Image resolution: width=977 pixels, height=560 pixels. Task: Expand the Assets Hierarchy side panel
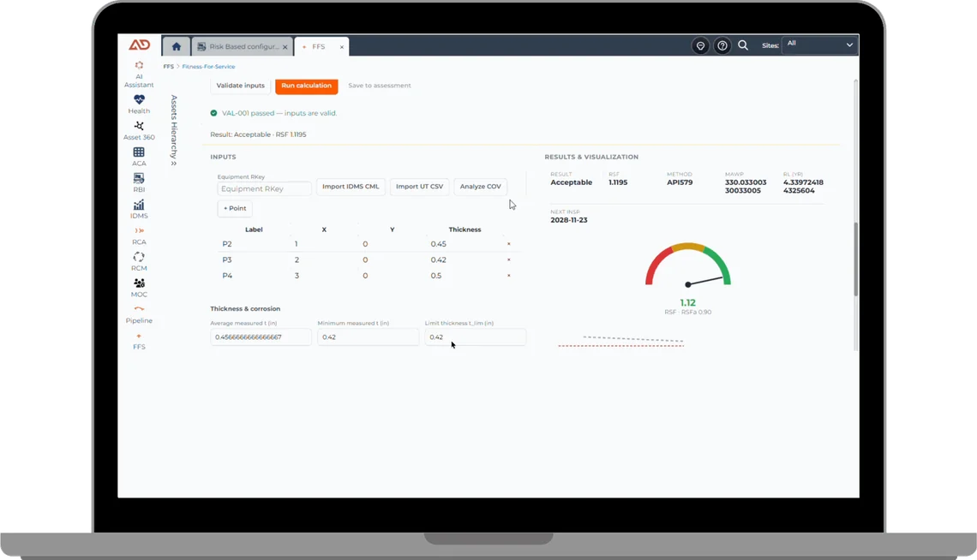(x=174, y=131)
